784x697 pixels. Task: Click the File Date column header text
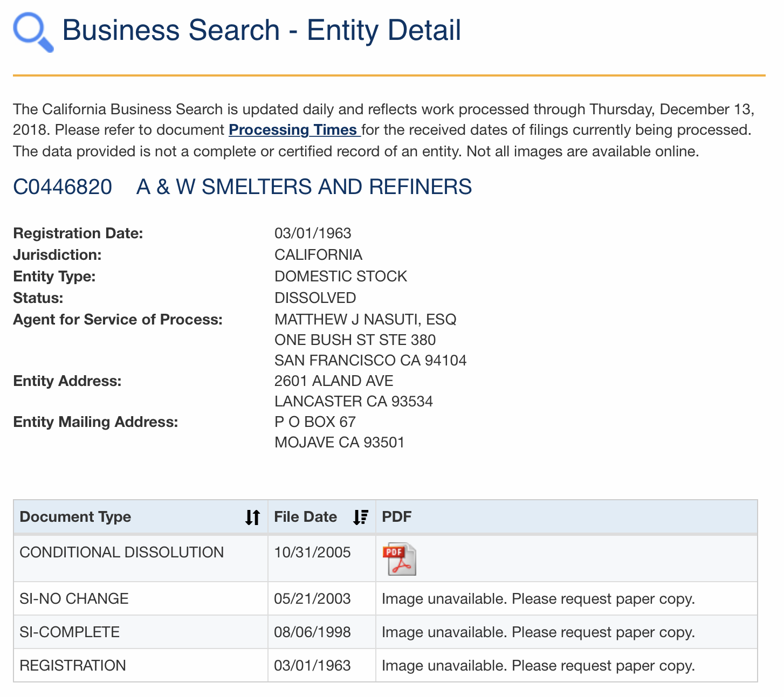(x=305, y=517)
